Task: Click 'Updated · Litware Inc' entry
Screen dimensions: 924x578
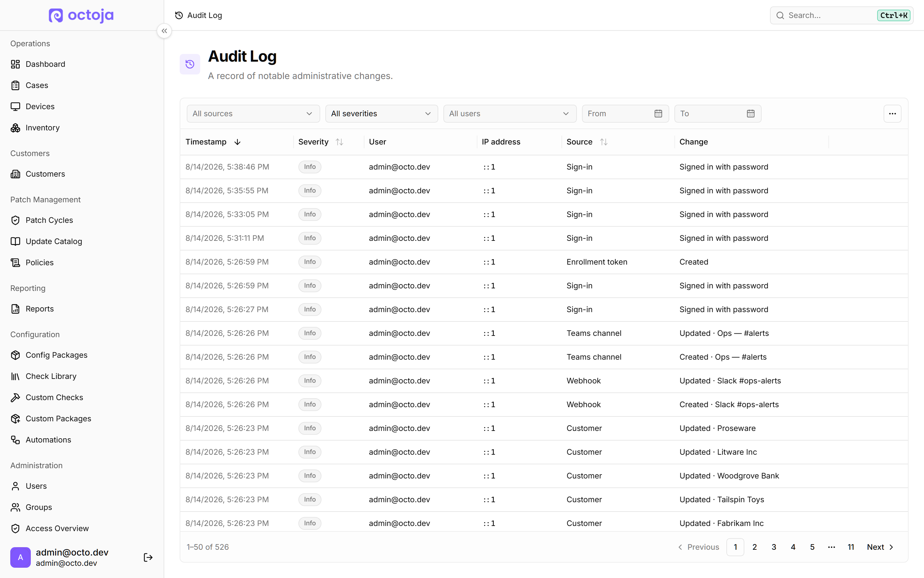Action: (718, 452)
